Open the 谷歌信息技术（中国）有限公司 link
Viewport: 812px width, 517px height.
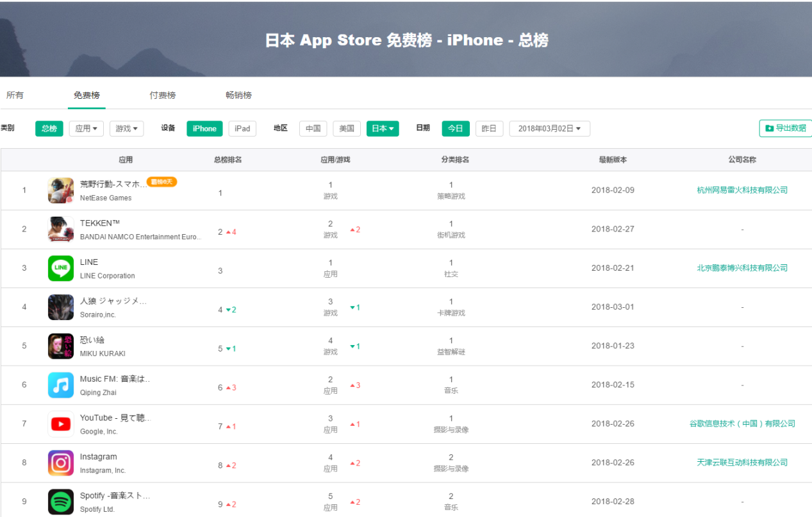coord(742,423)
